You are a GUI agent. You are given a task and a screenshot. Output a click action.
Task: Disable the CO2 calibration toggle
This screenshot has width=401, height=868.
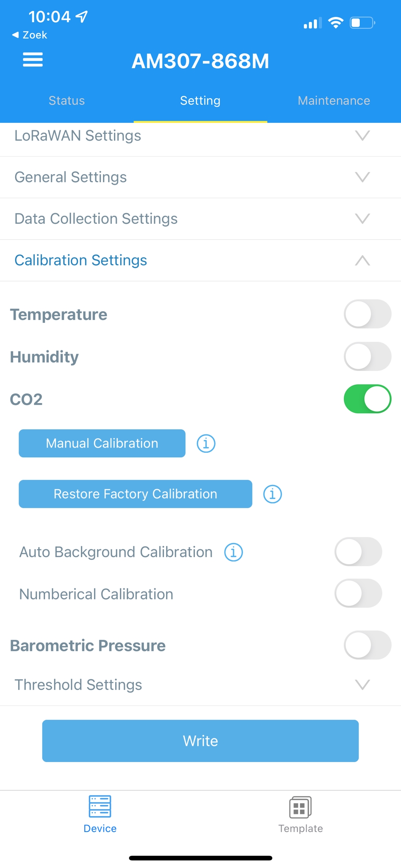coord(368,399)
